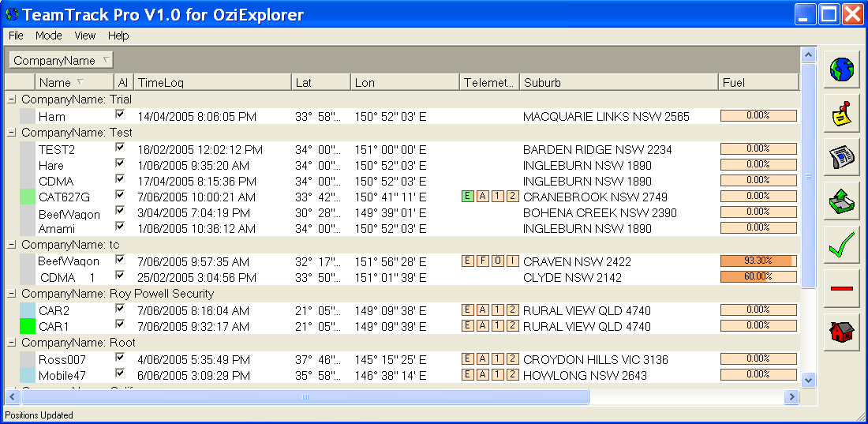Toggle the CAT627G checkbox
The width and height of the screenshot is (868, 424).
pos(120,194)
